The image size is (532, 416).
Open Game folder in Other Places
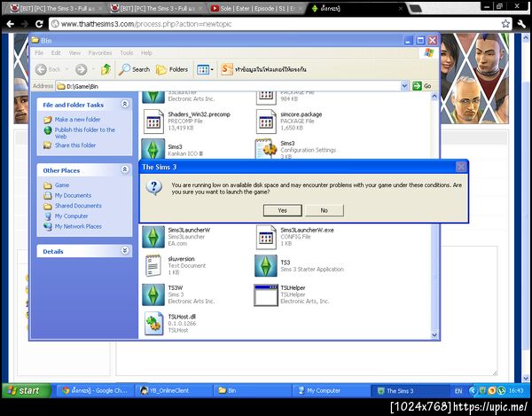[x=62, y=184]
